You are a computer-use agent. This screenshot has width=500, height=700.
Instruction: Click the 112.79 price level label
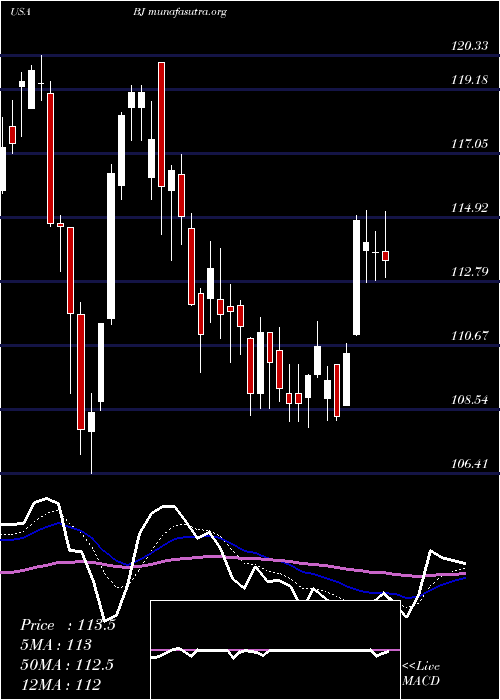pos(469,271)
